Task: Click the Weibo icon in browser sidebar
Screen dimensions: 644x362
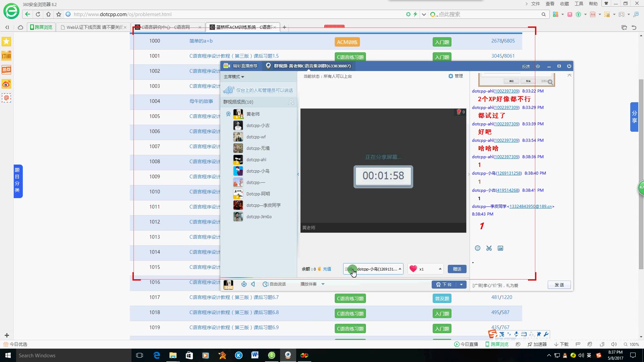Action: 6,84
